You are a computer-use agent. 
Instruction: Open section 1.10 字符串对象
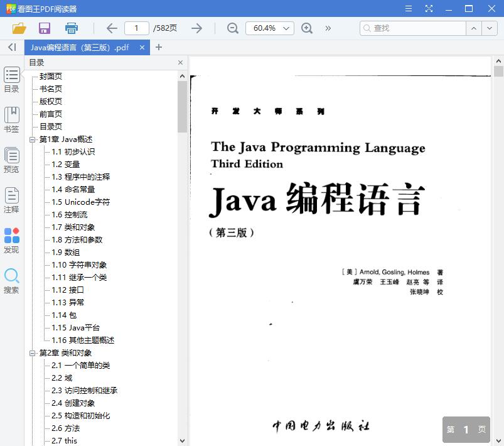79,265
